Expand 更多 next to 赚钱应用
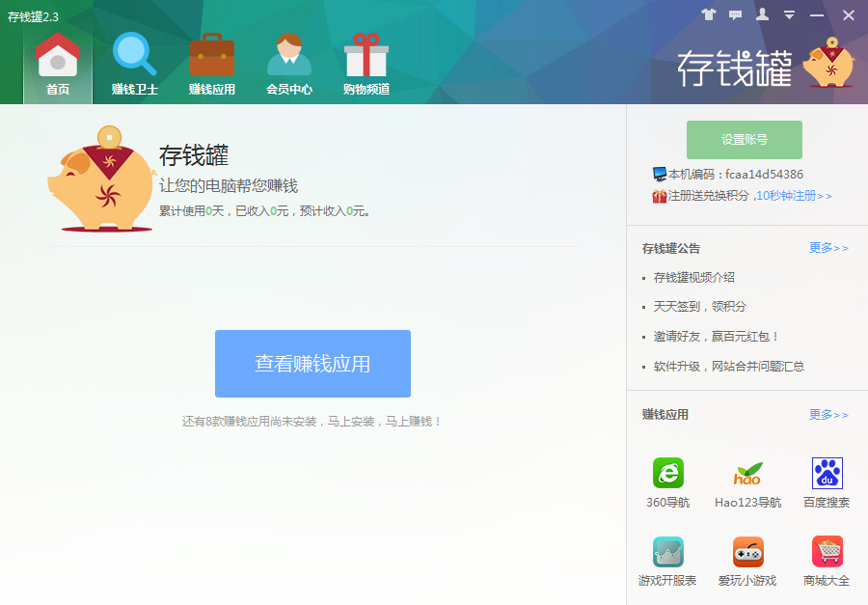 828,415
